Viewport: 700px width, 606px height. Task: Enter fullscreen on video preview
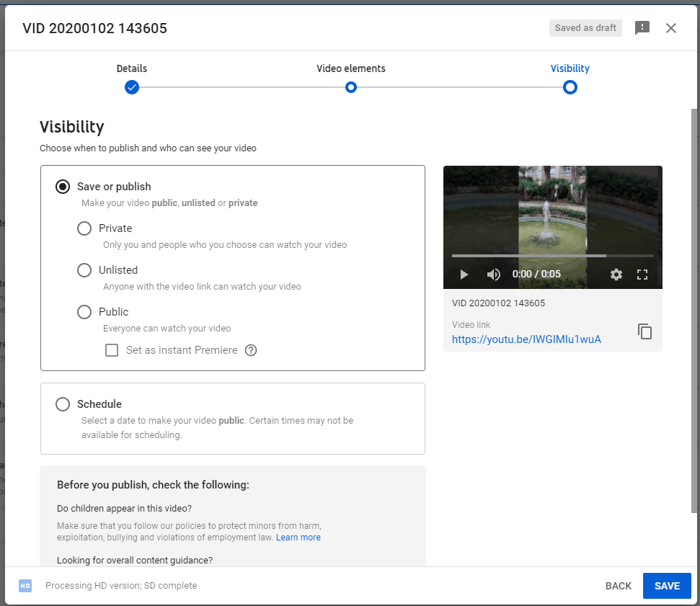tap(642, 275)
